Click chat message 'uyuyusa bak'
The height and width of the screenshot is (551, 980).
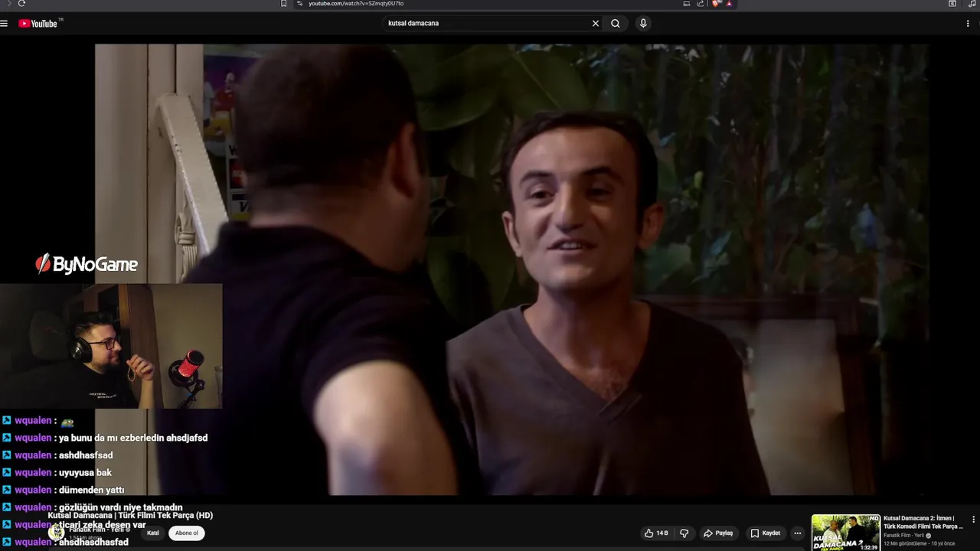tap(85, 473)
